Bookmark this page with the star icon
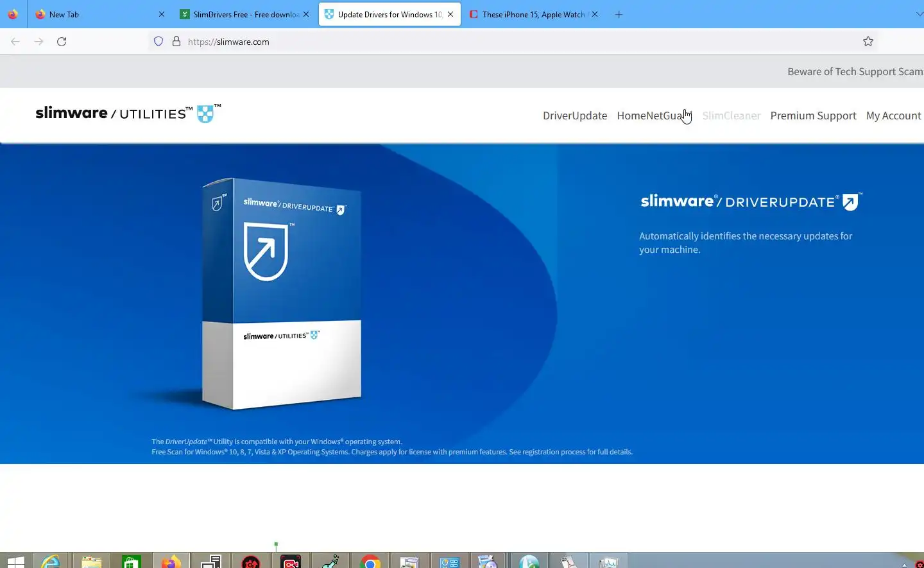924x568 pixels. pos(868,42)
